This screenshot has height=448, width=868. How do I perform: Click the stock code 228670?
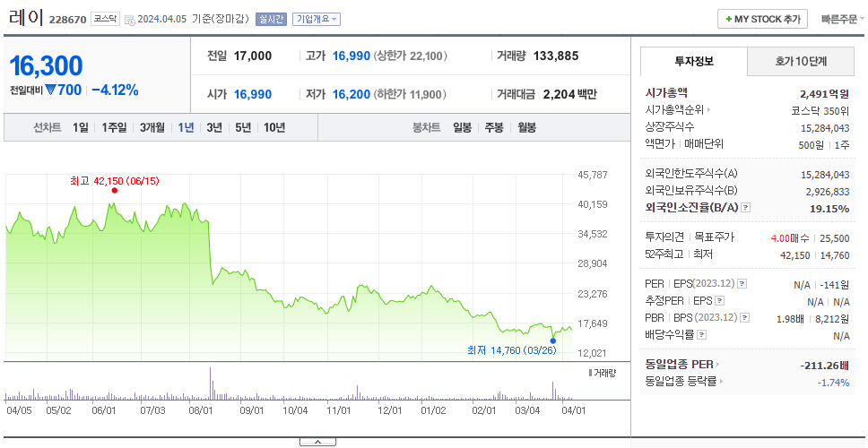(67, 20)
